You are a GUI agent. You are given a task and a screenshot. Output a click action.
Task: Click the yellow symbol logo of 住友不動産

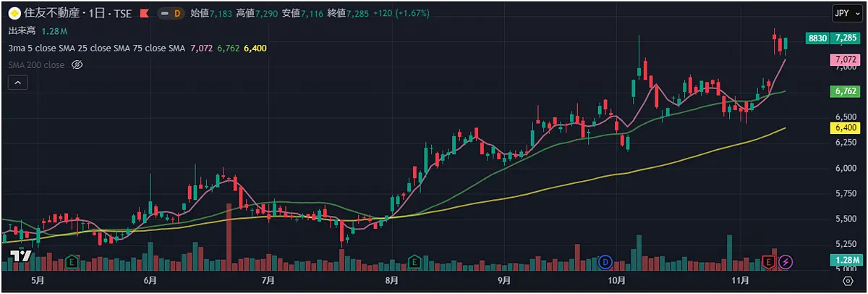coord(13,14)
